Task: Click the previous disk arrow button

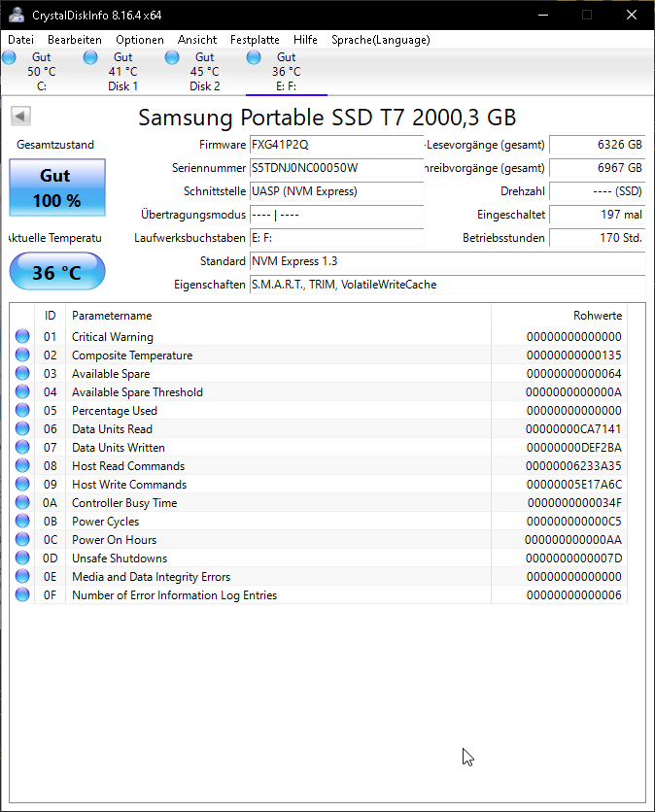Action: [x=20, y=116]
